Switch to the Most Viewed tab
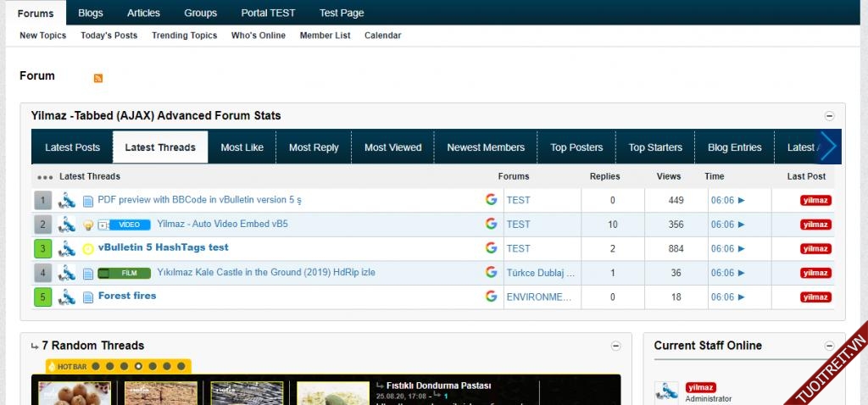Screen dimensions: 868x405 [x=392, y=147]
